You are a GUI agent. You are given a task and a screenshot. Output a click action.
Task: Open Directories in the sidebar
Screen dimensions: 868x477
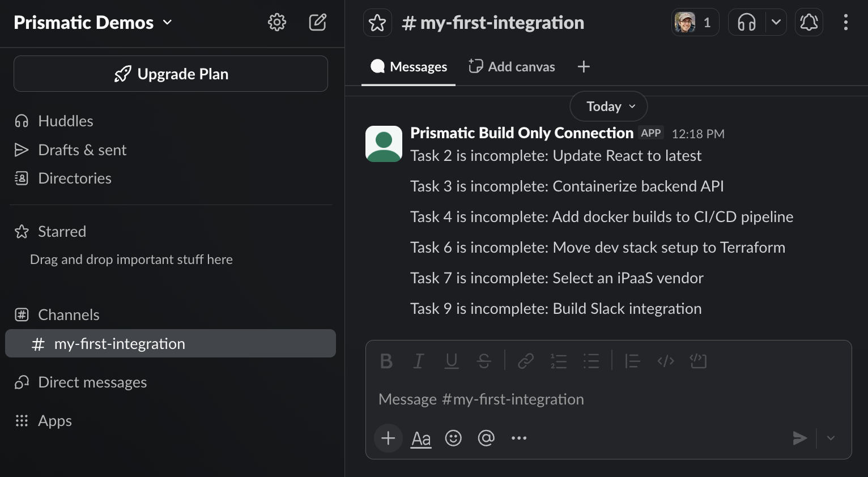(x=75, y=178)
